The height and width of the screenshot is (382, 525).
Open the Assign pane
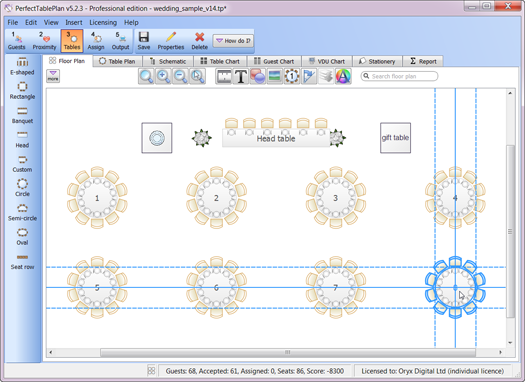96,41
